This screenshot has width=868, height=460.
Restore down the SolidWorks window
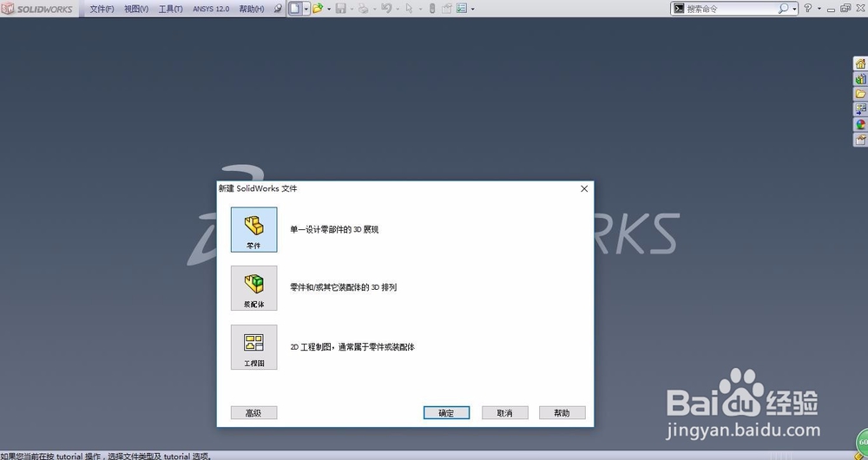845,9
